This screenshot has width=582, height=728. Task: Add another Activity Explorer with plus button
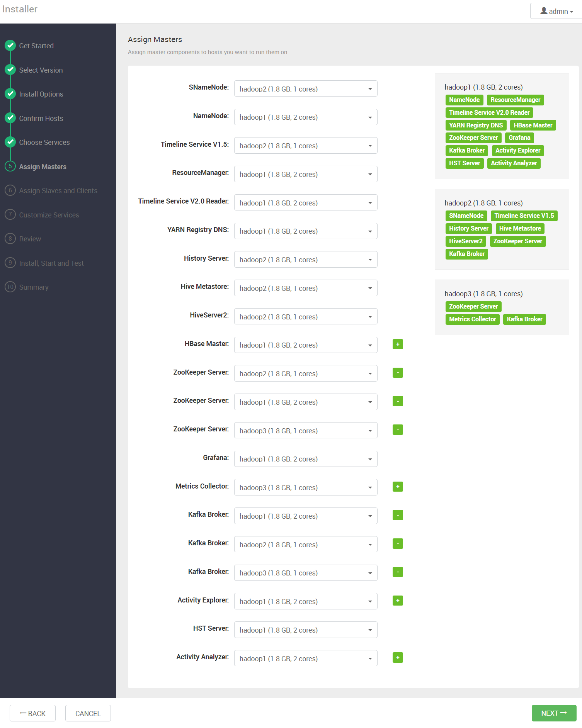pyautogui.click(x=398, y=601)
